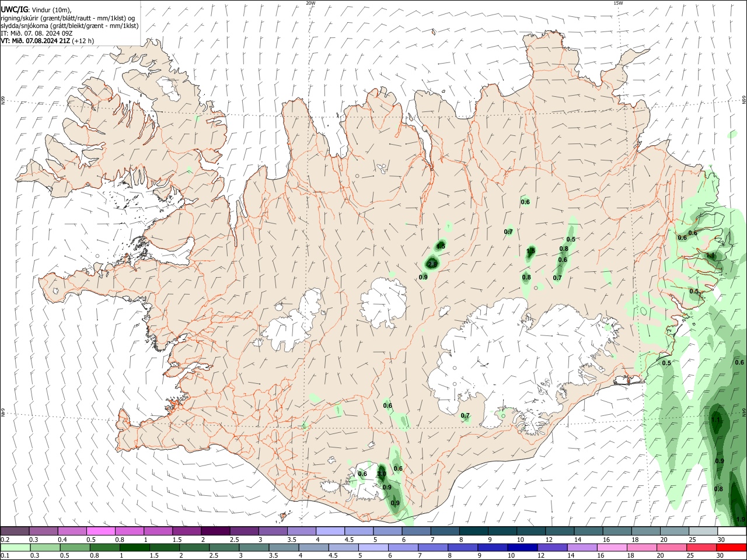Select the dark green 1.5 swatch in rain legend
The width and height of the screenshot is (747, 560).
point(165,547)
